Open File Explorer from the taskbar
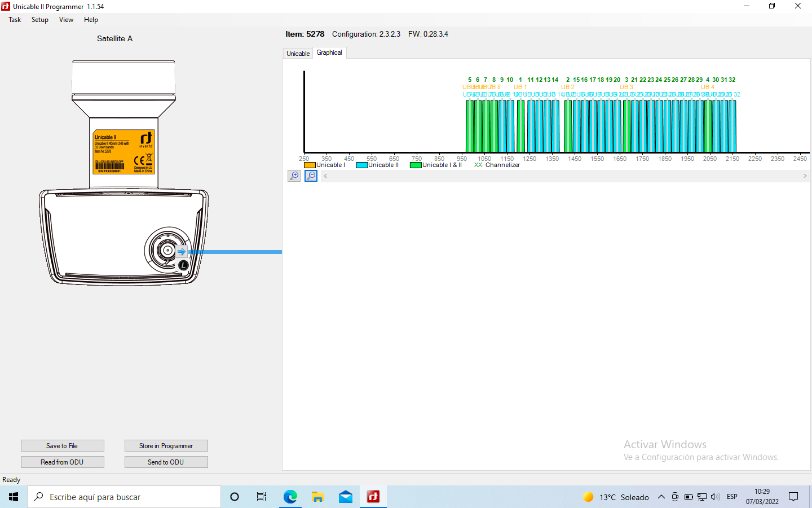Image resolution: width=812 pixels, height=508 pixels. [318, 497]
